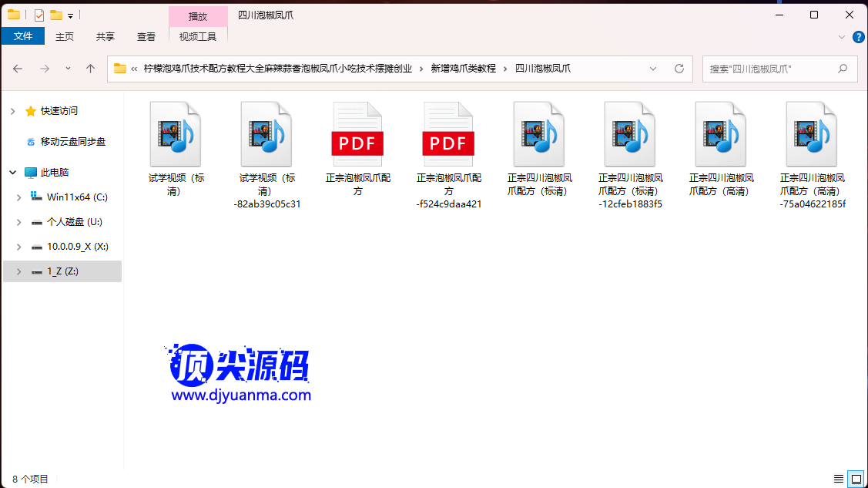The image size is (868, 488).
Task: Open the address bar history dropdown
Action: coord(653,69)
